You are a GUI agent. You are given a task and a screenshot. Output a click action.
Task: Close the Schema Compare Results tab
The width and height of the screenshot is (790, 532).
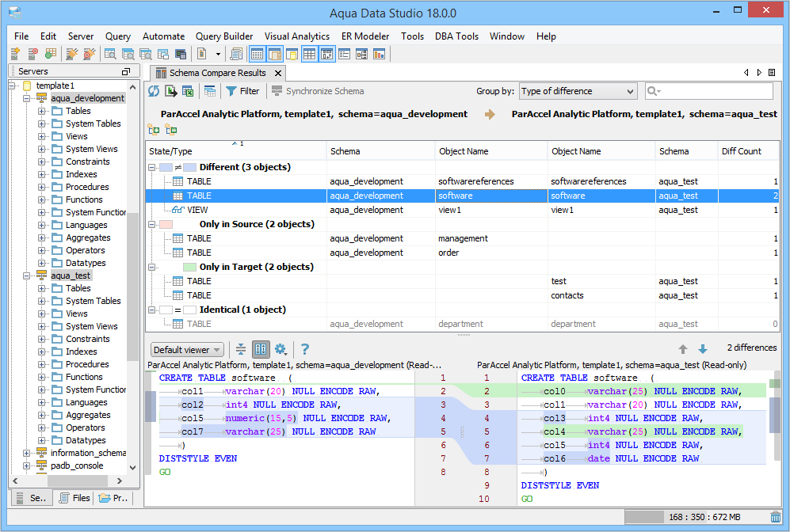point(277,73)
